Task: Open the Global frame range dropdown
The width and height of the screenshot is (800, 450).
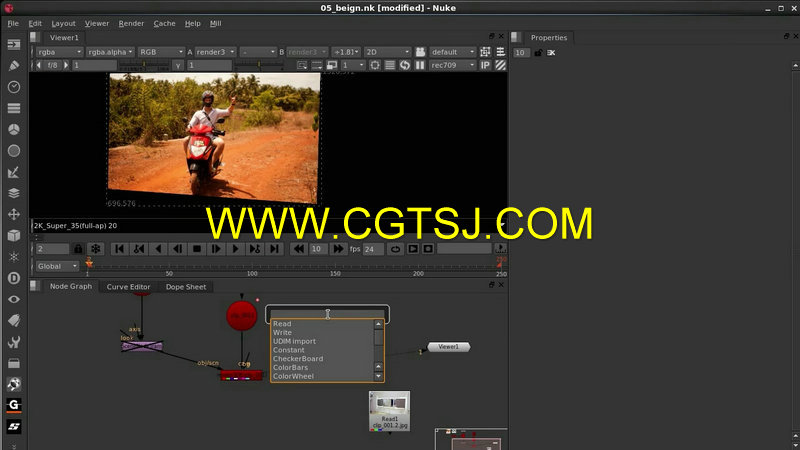Action: tap(57, 266)
